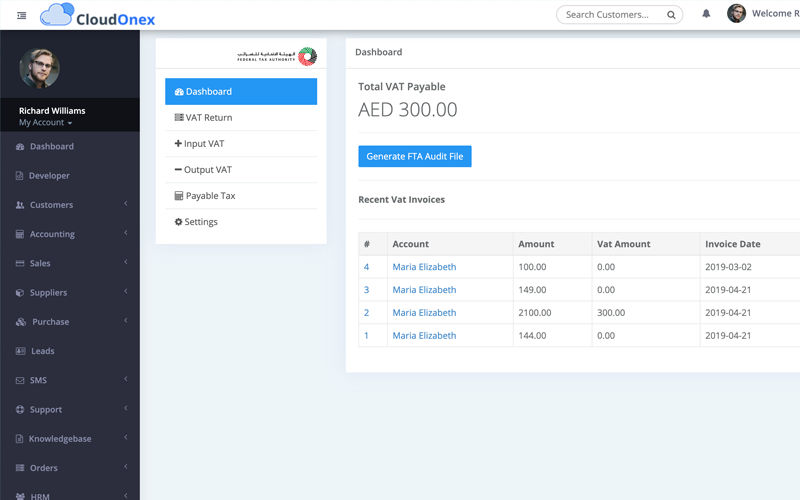Click the Sales card icon

(20, 263)
